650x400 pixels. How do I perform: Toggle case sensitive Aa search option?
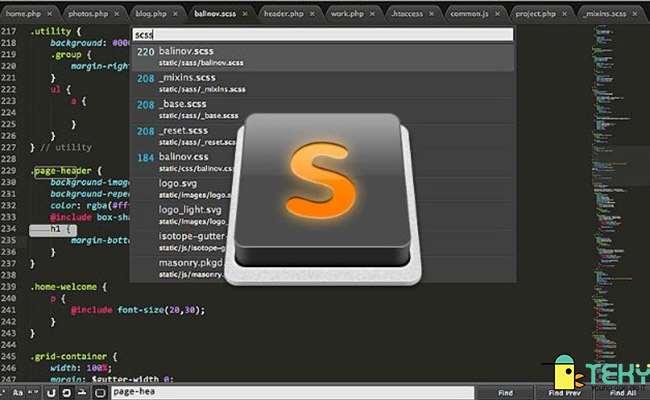[x=17, y=392]
